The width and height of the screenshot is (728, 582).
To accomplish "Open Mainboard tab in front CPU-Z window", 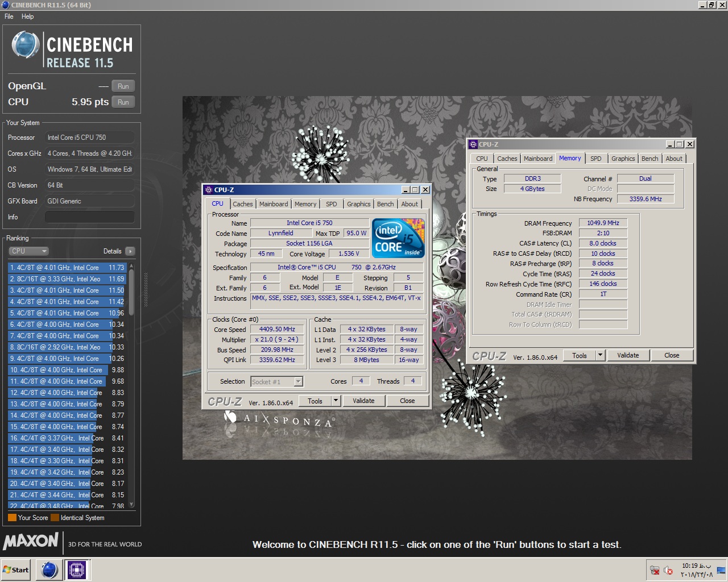I will click(x=274, y=204).
